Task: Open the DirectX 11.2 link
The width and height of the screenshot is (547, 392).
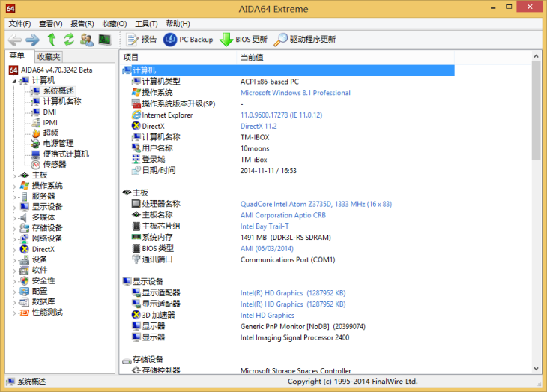Action: tap(259, 127)
